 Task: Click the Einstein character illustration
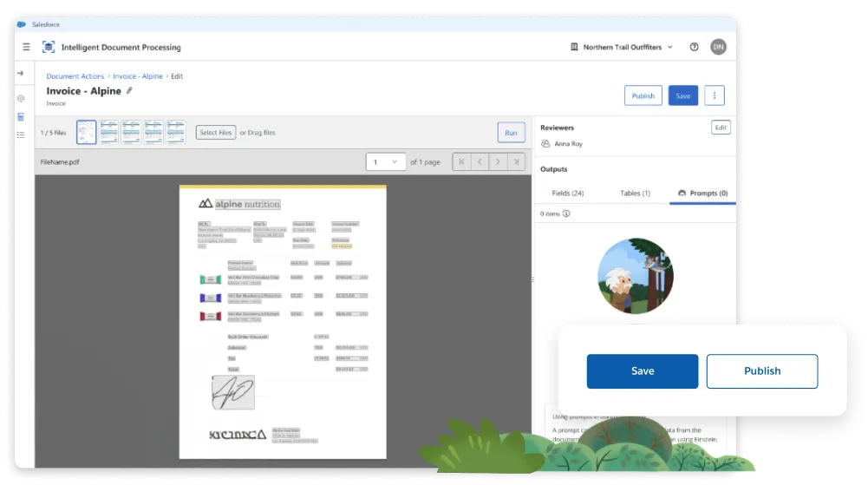636,276
